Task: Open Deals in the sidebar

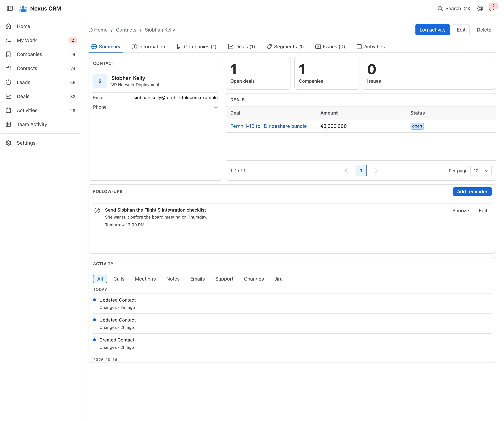Action: (40, 96)
